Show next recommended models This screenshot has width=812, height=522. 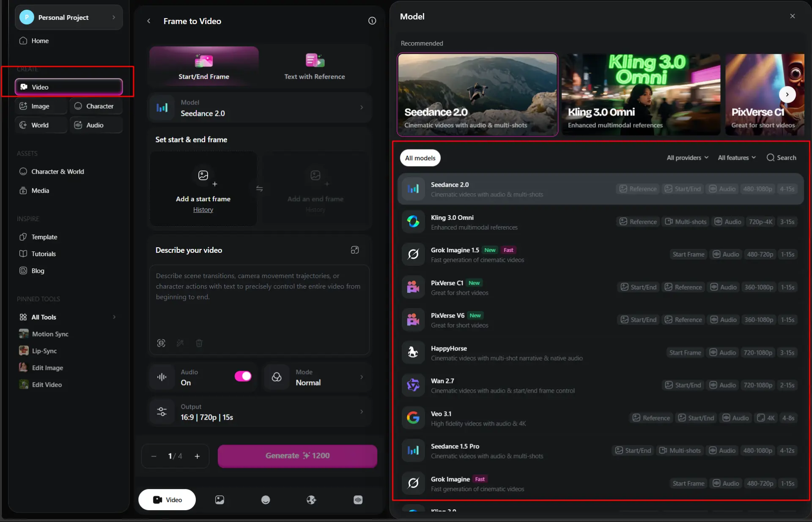[787, 94]
